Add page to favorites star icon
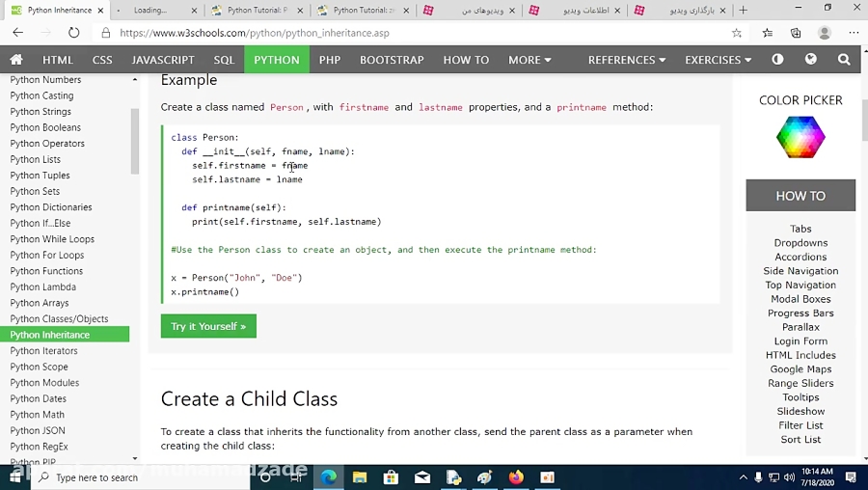Viewport: 868px width, 490px height. pyautogui.click(x=736, y=33)
